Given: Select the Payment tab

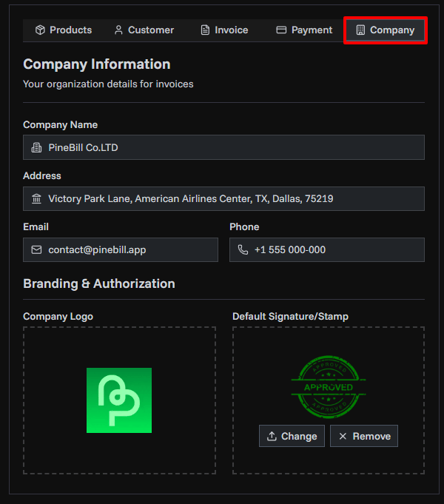Looking at the screenshot, I should coord(304,30).
